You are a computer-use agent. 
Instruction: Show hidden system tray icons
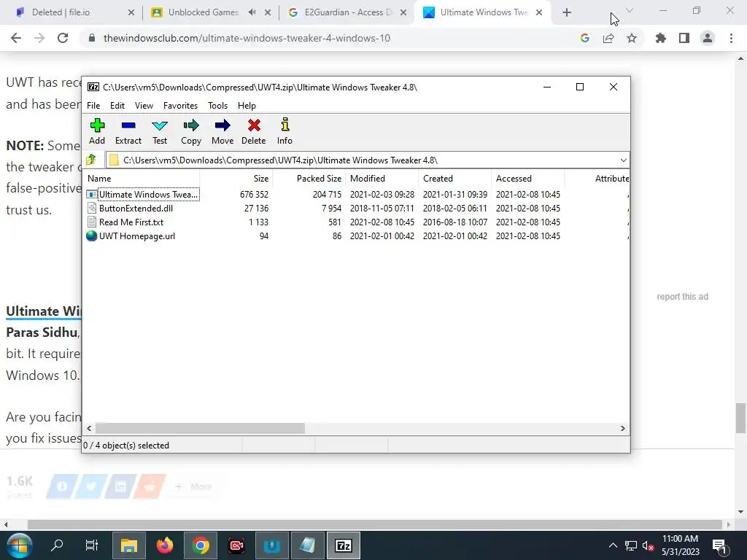coord(613,545)
